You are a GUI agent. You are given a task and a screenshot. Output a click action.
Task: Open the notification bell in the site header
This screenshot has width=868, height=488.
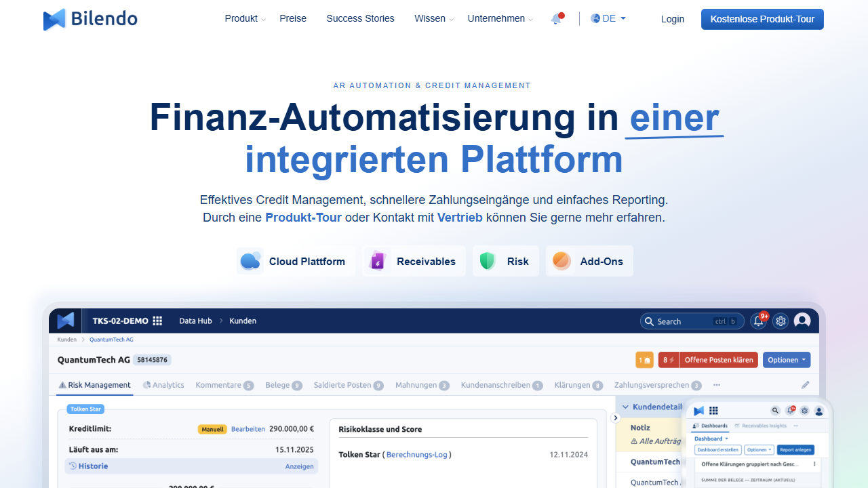(557, 19)
